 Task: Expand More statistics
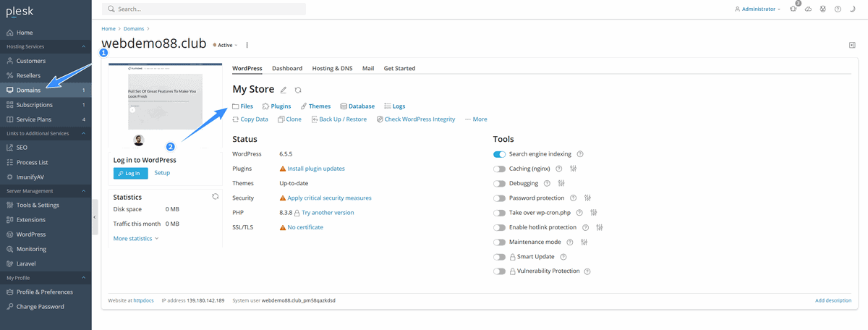click(x=136, y=238)
